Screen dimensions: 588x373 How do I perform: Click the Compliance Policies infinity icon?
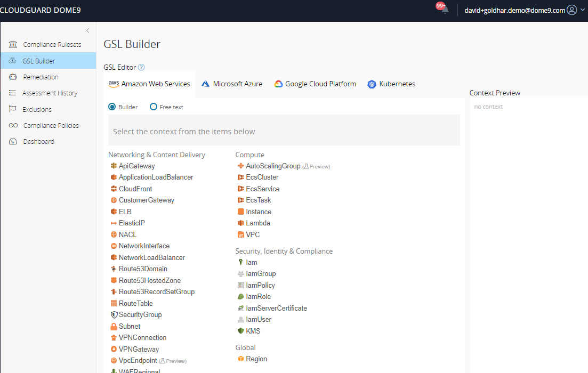(x=13, y=126)
